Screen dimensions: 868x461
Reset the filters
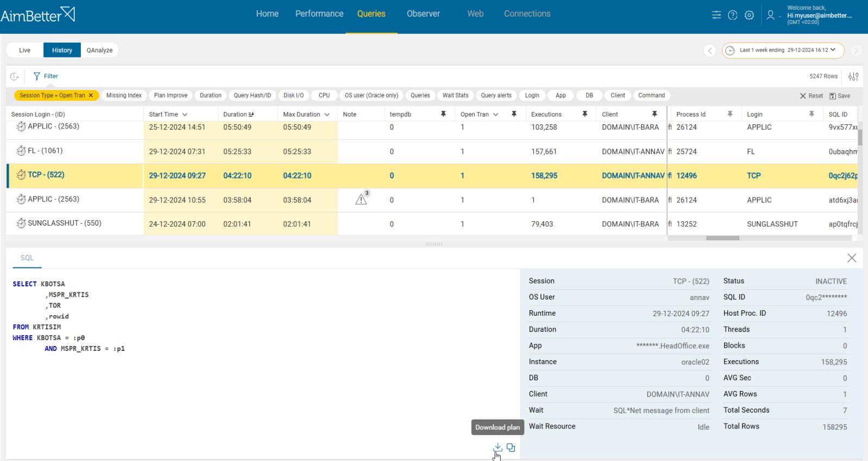(811, 96)
